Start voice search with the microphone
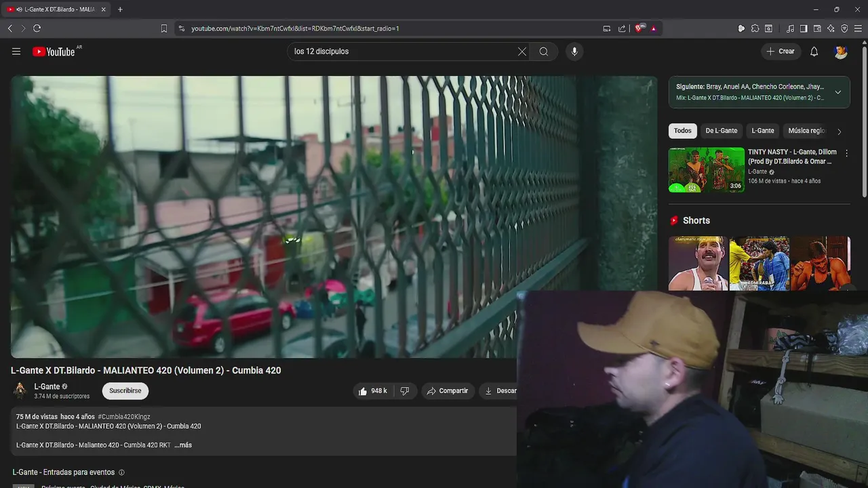 click(x=574, y=52)
